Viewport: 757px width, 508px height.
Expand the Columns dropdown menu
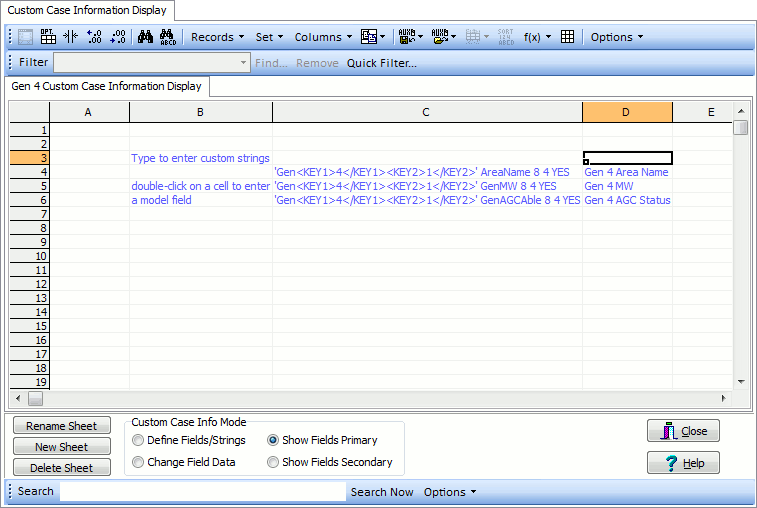coord(322,37)
